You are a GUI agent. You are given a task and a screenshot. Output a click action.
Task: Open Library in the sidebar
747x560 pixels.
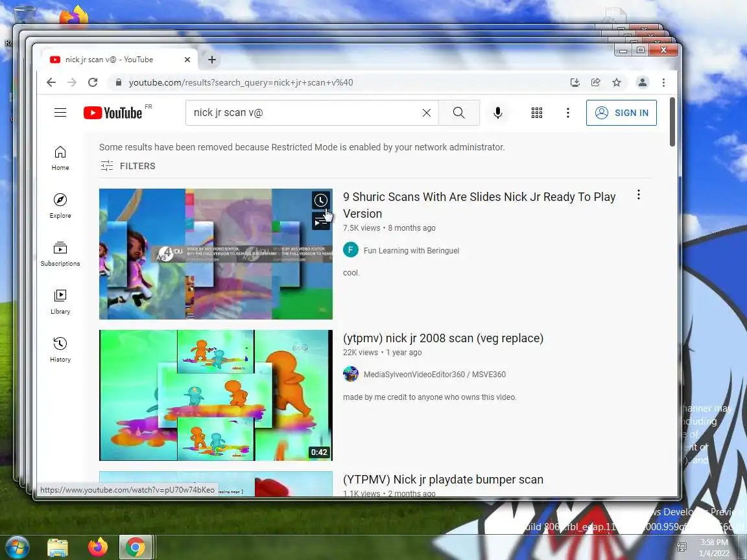pyautogui.click(x=60, y=302)
